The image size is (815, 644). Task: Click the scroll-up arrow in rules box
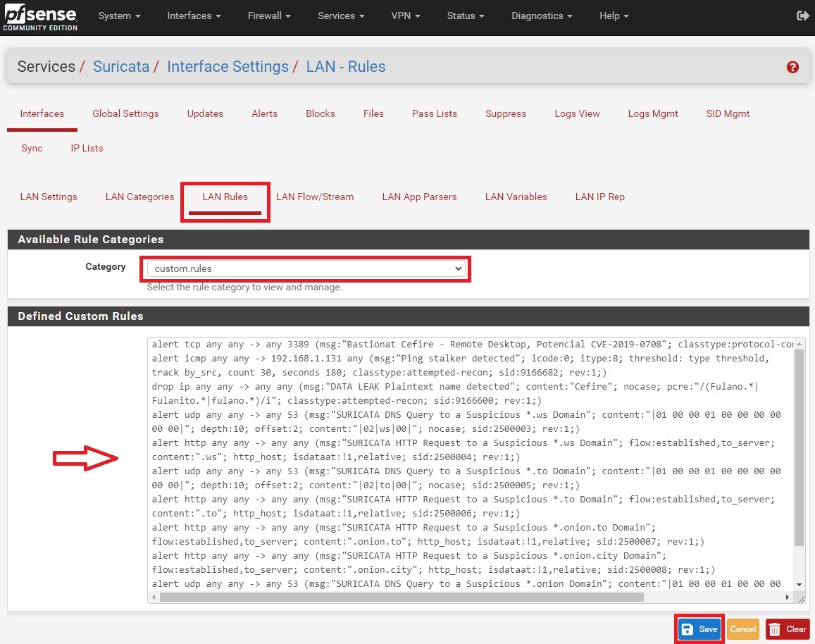(800, 344)
